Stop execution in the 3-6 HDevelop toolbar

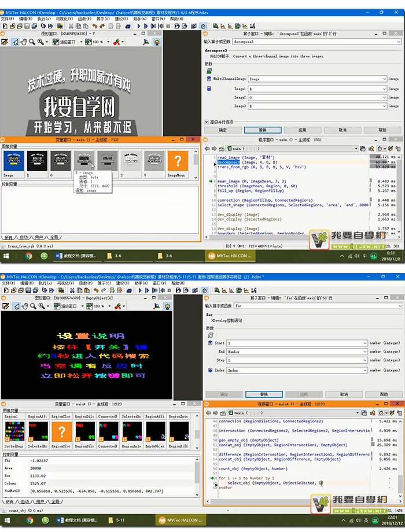pyautogui.click(x=168, y=26)
